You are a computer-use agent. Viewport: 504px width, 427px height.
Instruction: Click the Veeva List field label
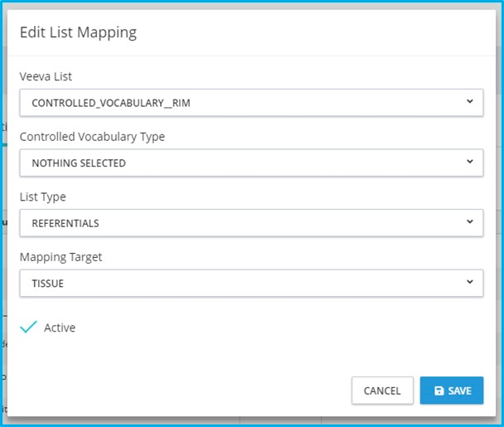46,76
